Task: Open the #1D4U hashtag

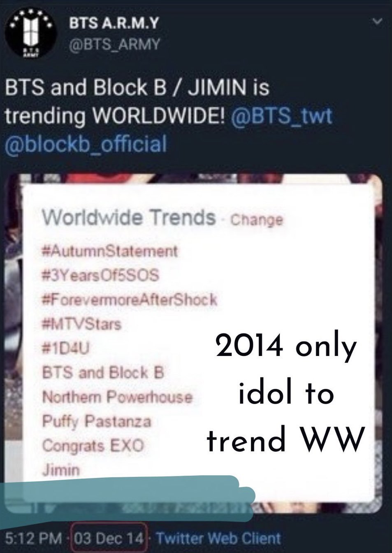Action: pyautogui.click(x=66, y=349)
